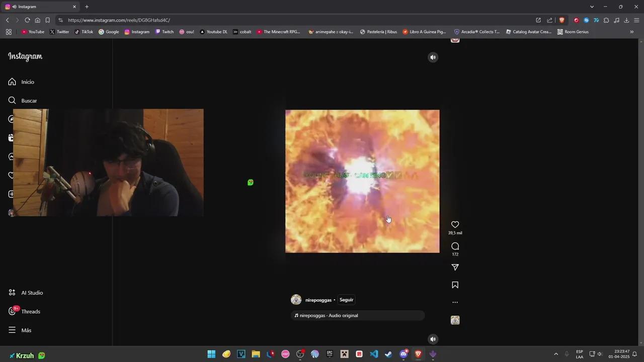Open nireposggas Audio original track
The image size is (644, 362).
329,316
